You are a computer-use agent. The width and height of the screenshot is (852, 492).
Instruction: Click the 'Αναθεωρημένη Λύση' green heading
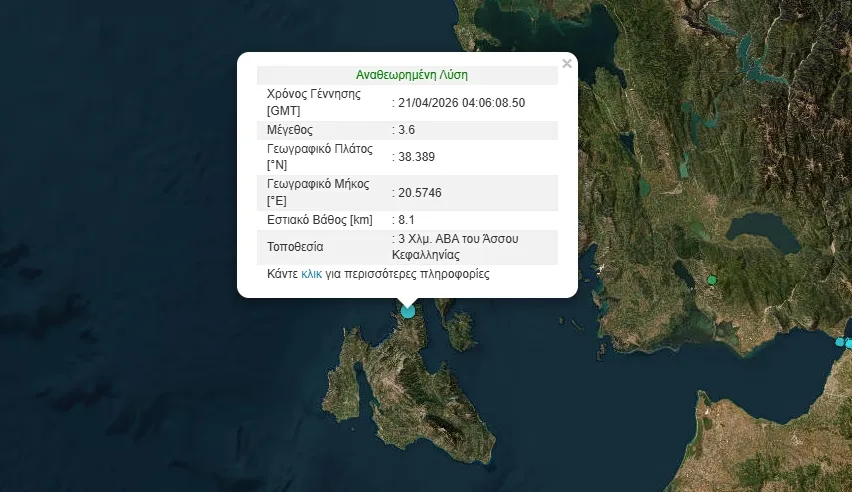point(411,75)
